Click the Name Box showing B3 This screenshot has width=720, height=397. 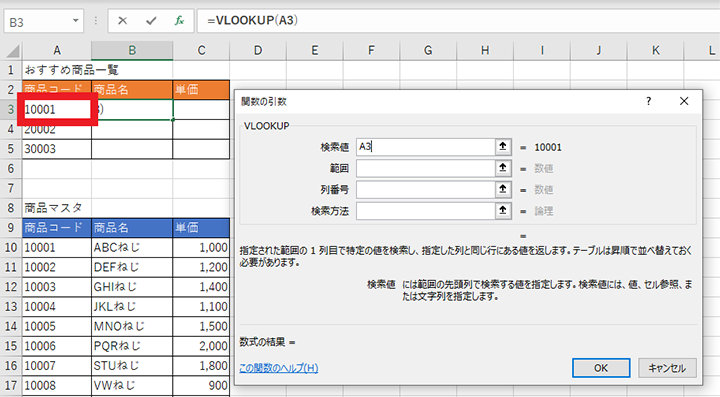click(44, 21)
